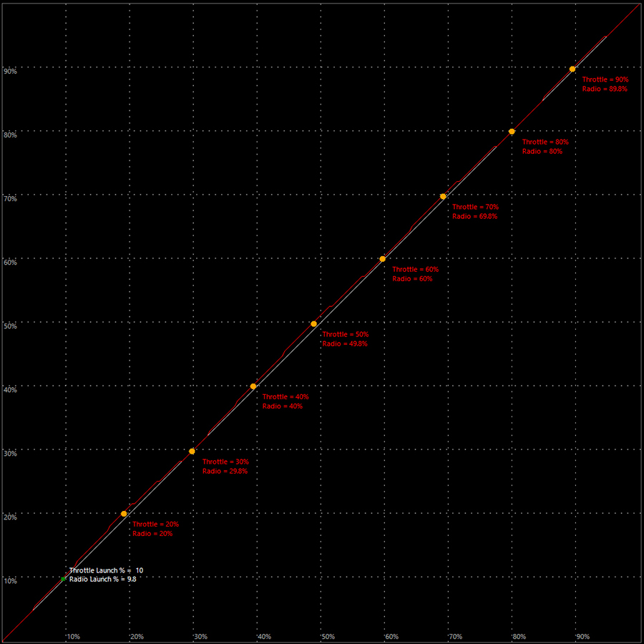Click the "Throttle = 80%" label
The image size is (644, 644).
tap(545, 142)
